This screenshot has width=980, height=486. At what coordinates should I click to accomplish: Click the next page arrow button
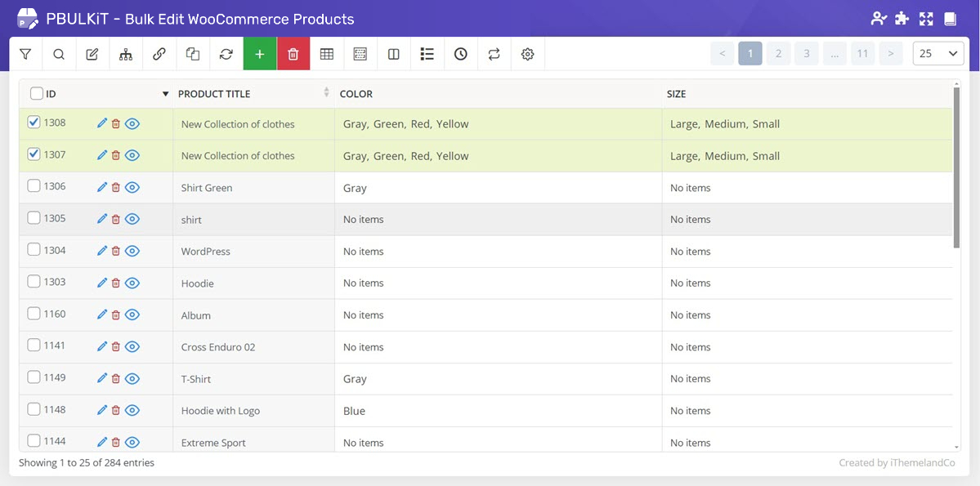coord(891,54)
